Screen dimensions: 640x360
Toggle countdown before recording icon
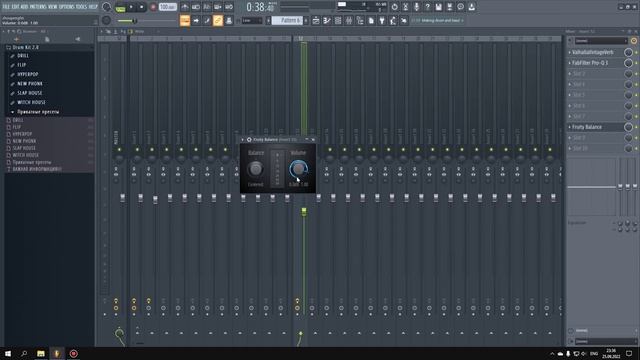207,7
